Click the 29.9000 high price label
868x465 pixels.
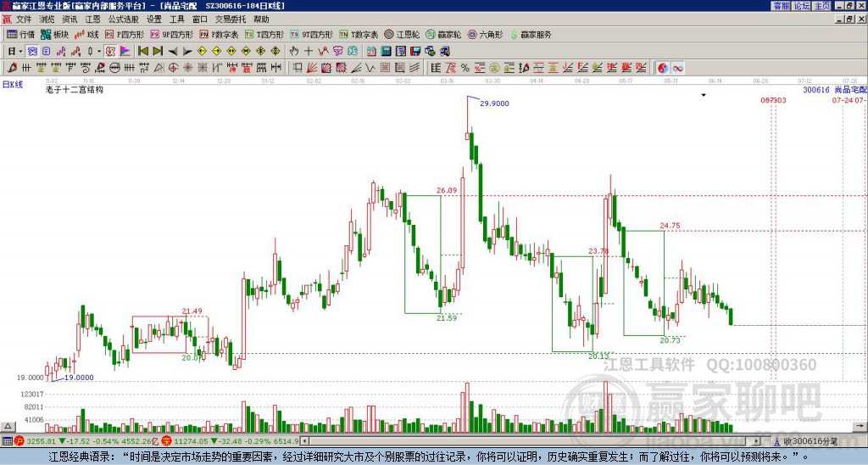pos(494,103)
